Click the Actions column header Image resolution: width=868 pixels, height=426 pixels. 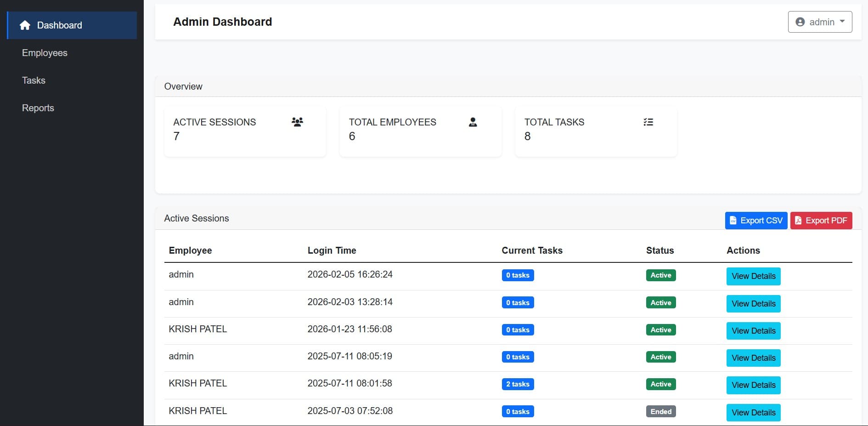tap(743, 250)
